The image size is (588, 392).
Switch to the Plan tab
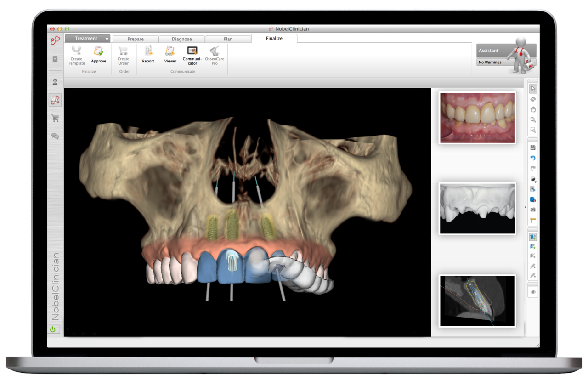228,39
